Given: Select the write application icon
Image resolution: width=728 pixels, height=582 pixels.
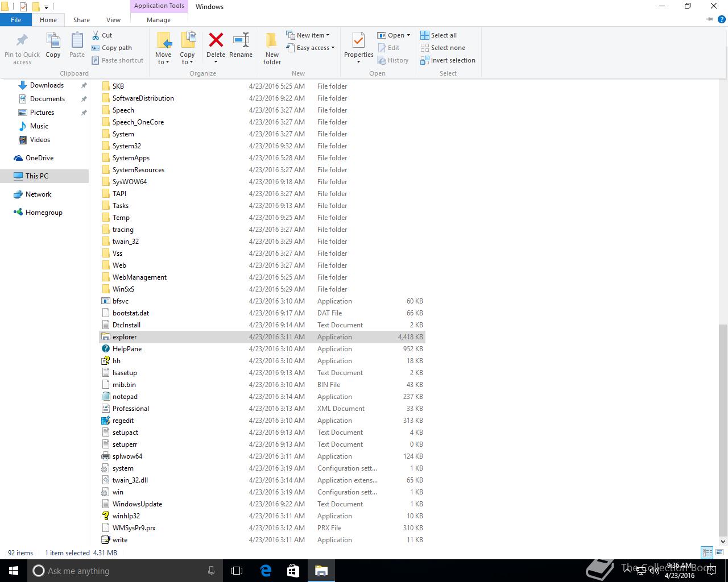Looking at the screenshot, I should [x=105, y=540].
